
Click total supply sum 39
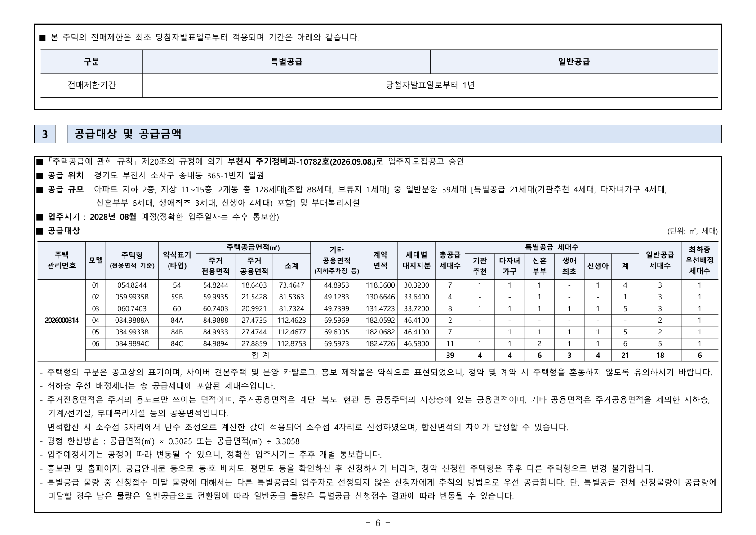tap(450, 355)
